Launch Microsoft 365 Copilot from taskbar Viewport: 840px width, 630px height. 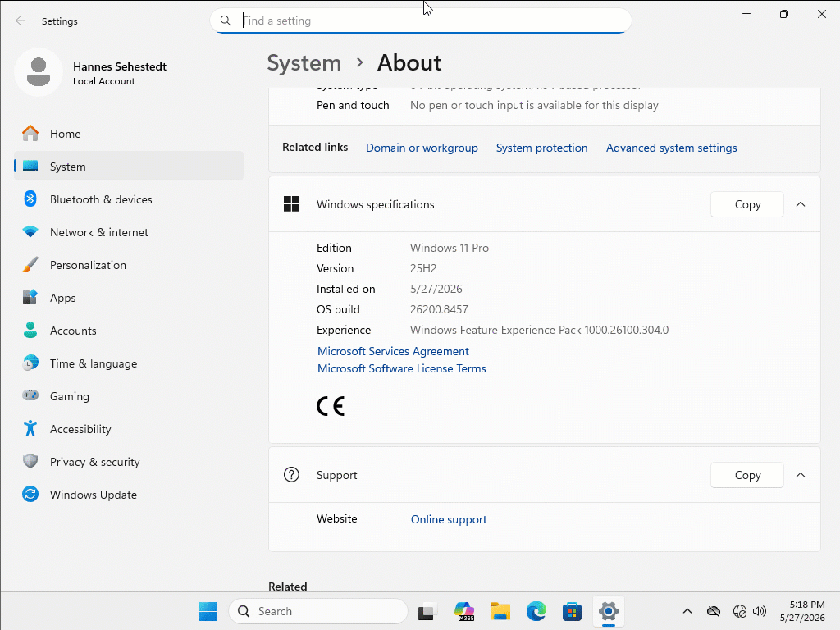[464, 611]
